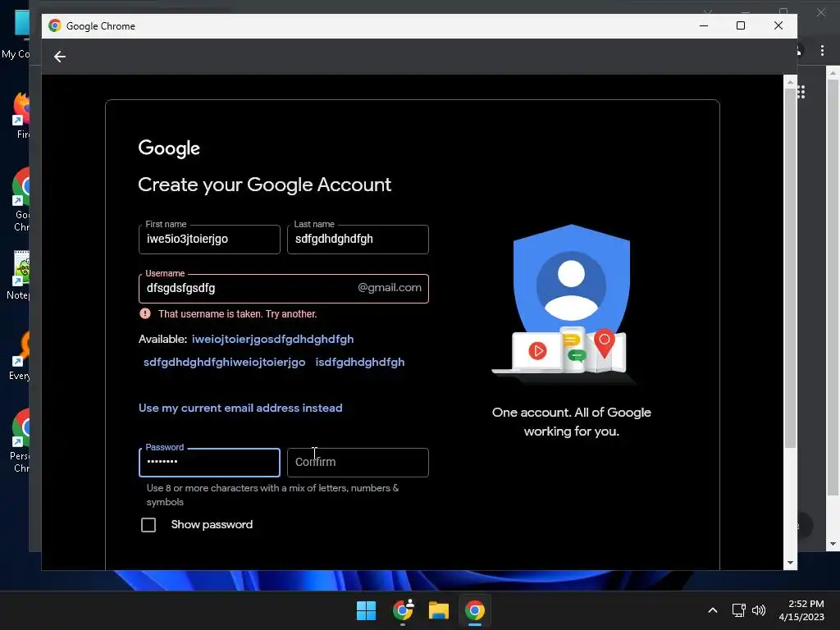This screenshot has height=630, width=840.
Task: Click the Google Chrome logo in title bar
Action: pyautogui.click(x=55, y=25)
